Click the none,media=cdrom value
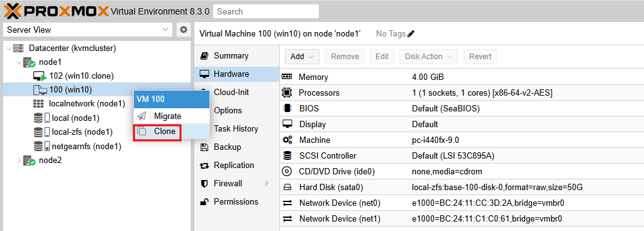This screenshot has height=231, width=644. coord(447,171)
